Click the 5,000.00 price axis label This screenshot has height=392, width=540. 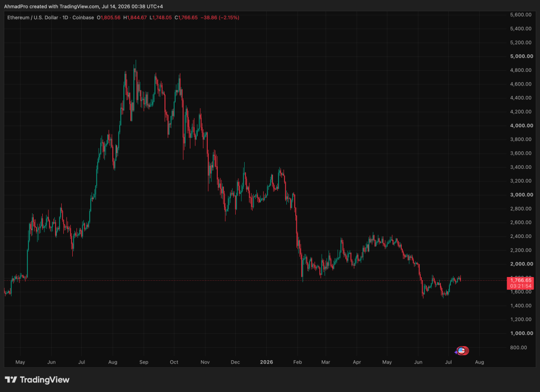point(522,56)
